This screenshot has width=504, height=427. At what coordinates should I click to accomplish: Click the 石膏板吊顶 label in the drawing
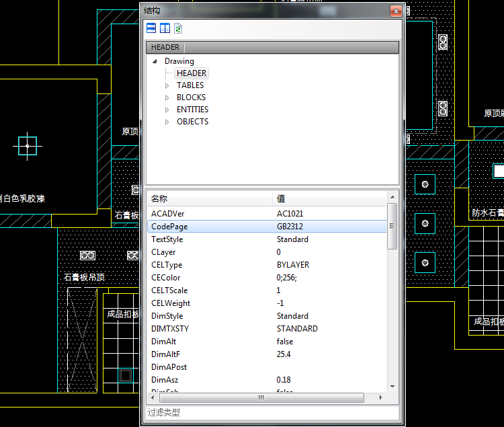(x=84, y=277)
